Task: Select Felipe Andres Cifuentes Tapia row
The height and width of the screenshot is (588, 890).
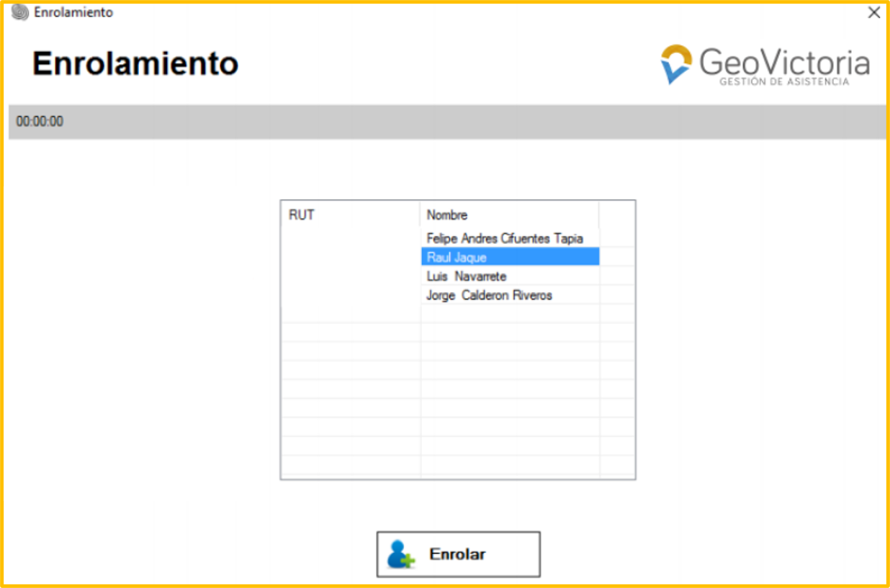Action: coord(504,238)
